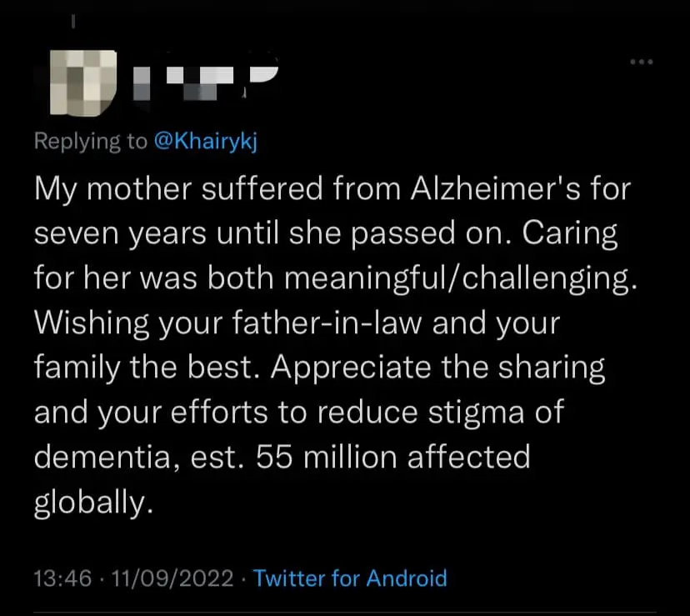The image size is (690, 616).
Task: Open the Twitter for Android source link
Action: (349, 578)
